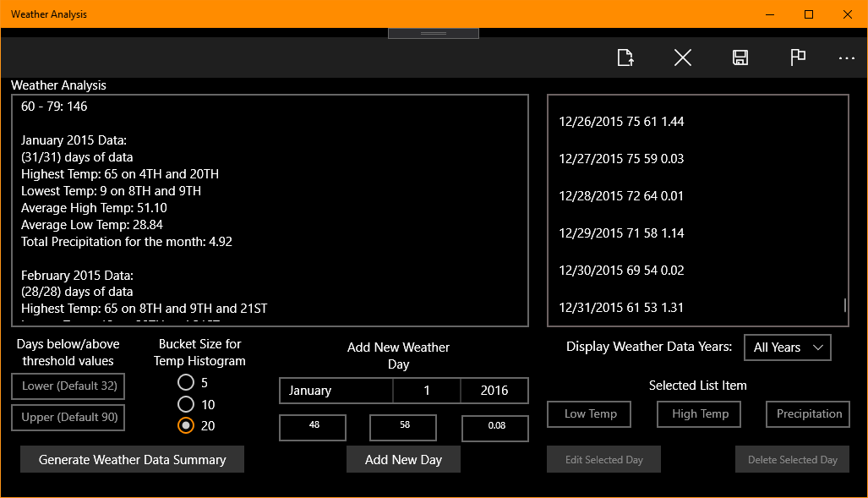
Task: Click the weather data list scrollbar thumb
Action: [x=844, y=305]
